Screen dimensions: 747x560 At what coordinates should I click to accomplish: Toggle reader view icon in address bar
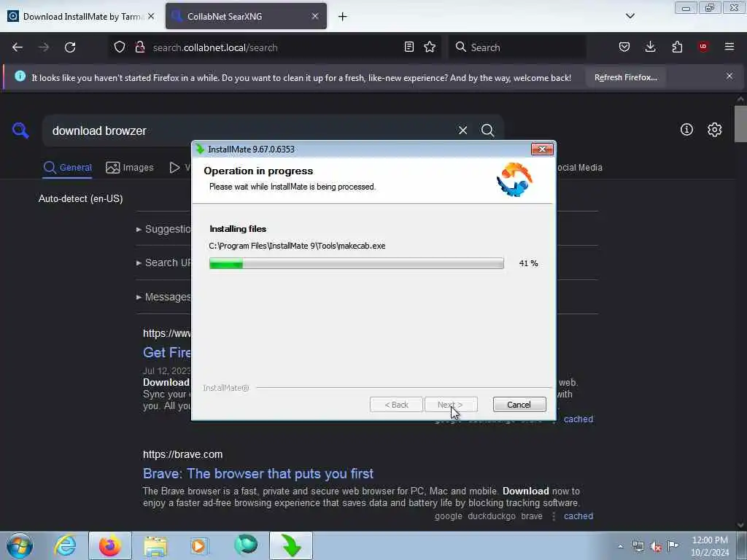pos(409,47)
